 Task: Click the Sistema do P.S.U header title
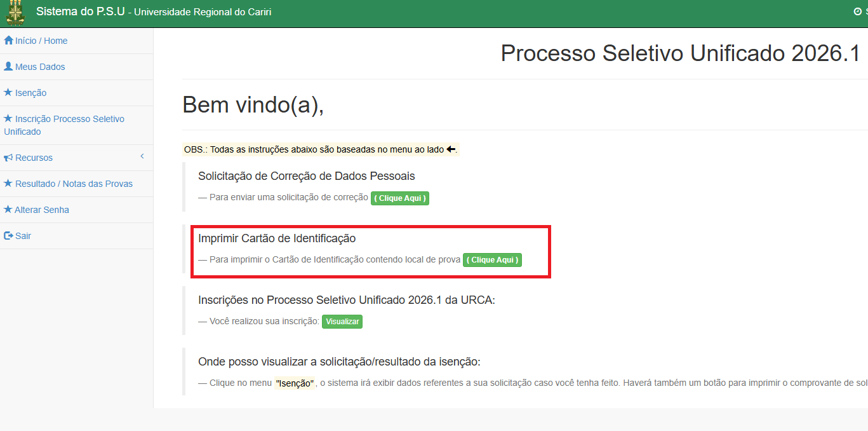tap(80, 11)
